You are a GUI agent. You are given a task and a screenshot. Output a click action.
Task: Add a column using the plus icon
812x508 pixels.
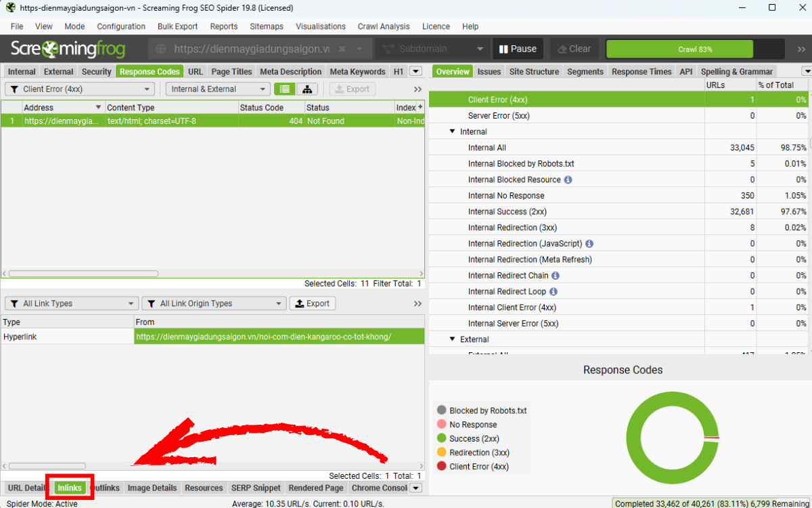[420, 107]
